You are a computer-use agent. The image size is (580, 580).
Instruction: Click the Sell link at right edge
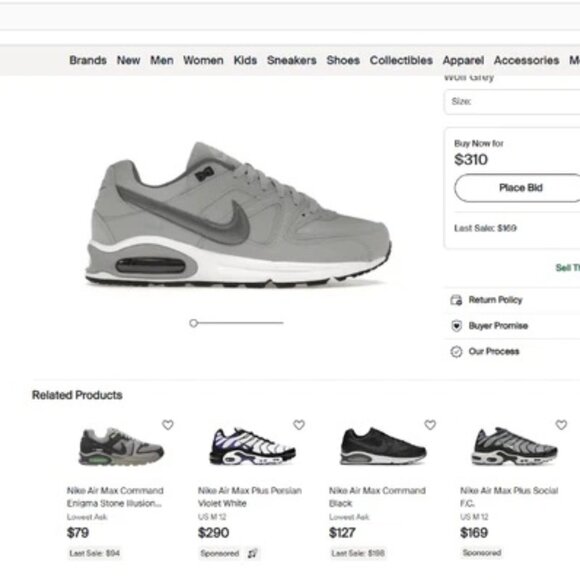(x=567, y=267)
